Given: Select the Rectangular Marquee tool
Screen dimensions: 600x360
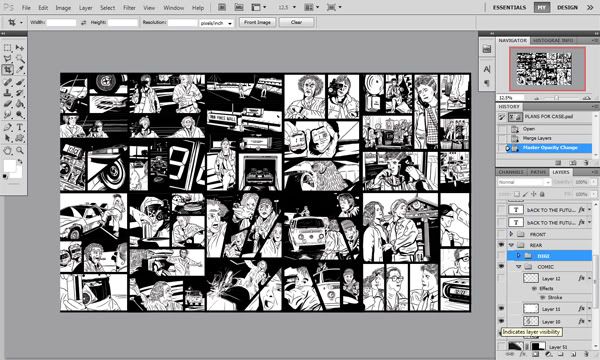Looking at the screenshot, I should coord(8,48).
